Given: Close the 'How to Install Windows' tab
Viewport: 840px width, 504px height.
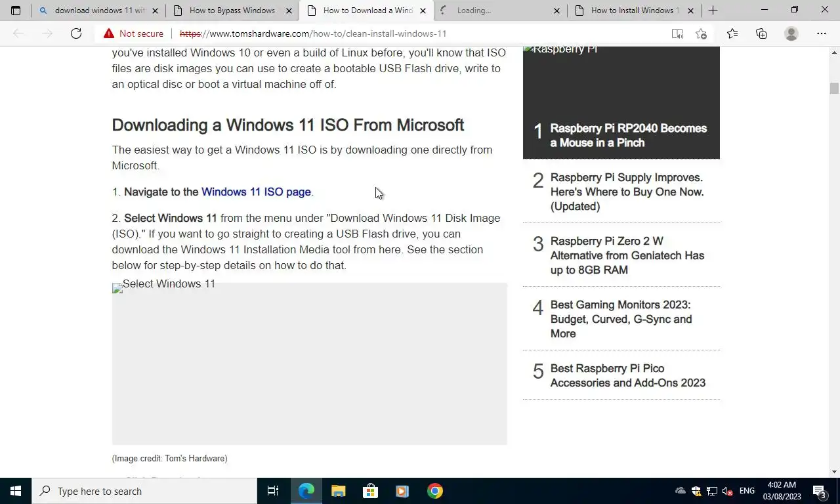Looking at the screenshot, I should click(690, 10).
